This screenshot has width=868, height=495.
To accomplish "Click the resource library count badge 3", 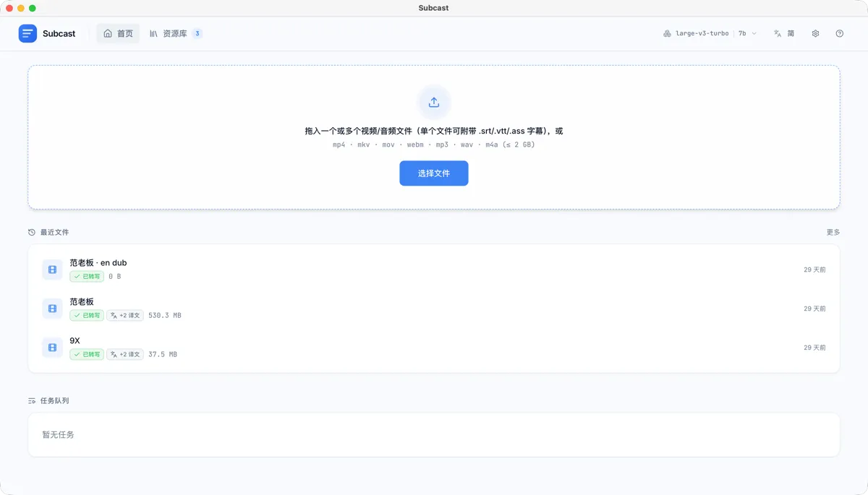I will pyautogui.click(x=197, y=33).
